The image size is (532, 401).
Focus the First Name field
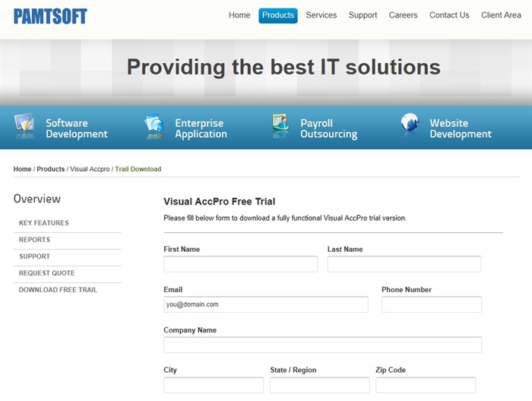[x=240, y=264]
